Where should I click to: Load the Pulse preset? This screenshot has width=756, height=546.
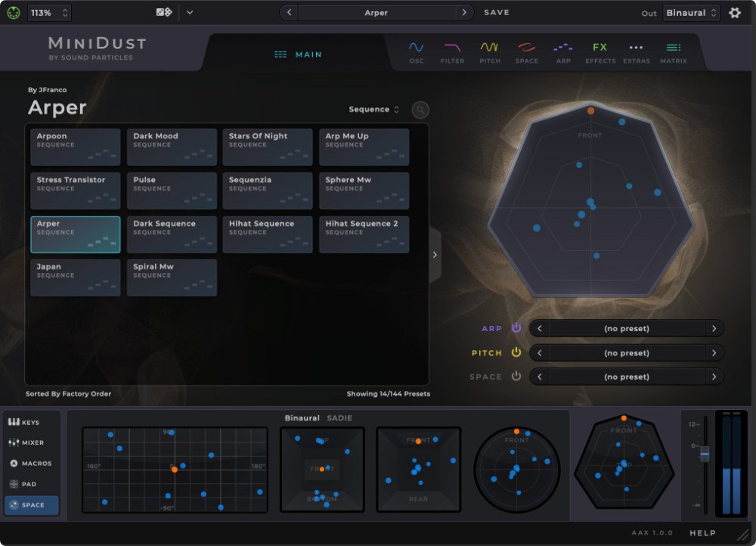point(172,191)
